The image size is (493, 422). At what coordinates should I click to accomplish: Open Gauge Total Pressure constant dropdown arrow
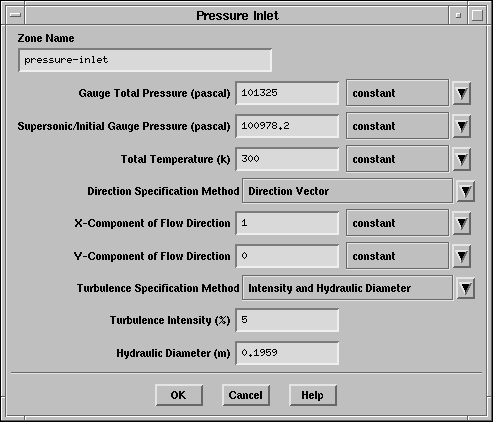tap(462, 93)
